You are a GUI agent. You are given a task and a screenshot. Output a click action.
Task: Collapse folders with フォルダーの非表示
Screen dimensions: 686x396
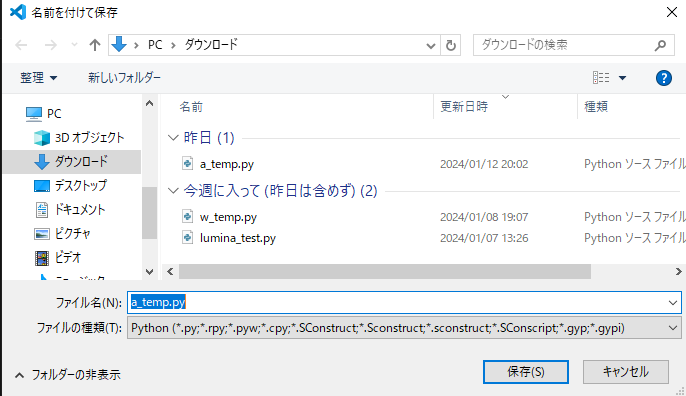click(x=68, y=375)
